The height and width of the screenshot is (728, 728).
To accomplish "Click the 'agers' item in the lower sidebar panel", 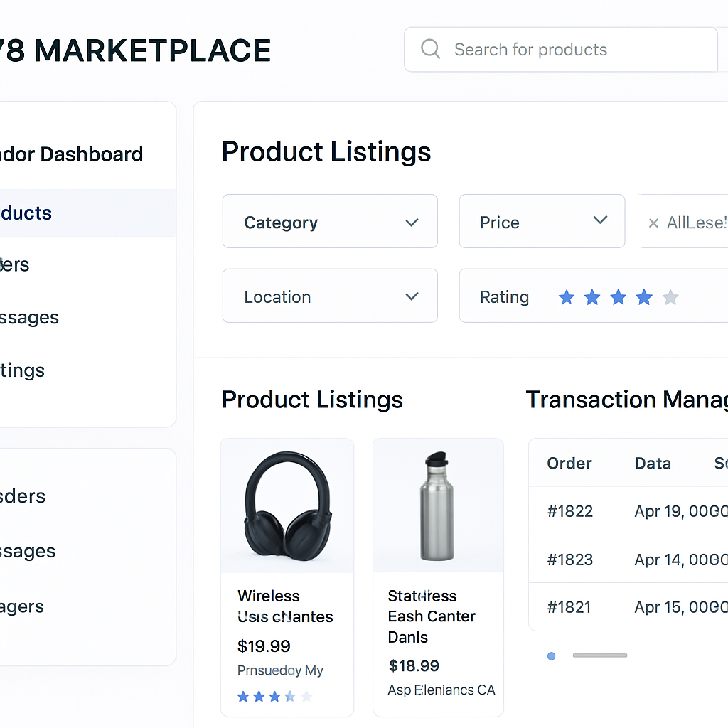I will tap(22, 606).
